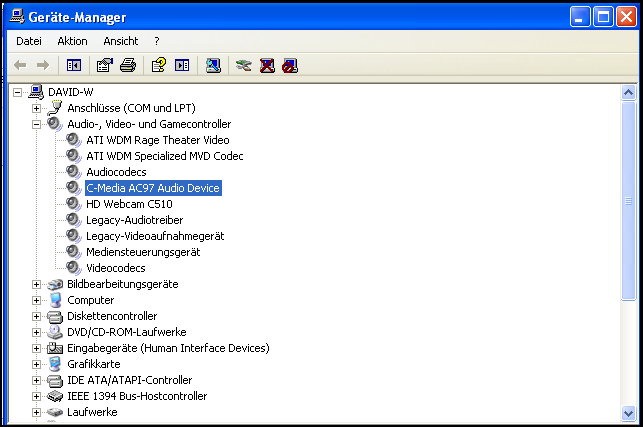Select the IDE ATA/ATAPI-Controller label
Screen dimensions: 643x427
point(130,380)
